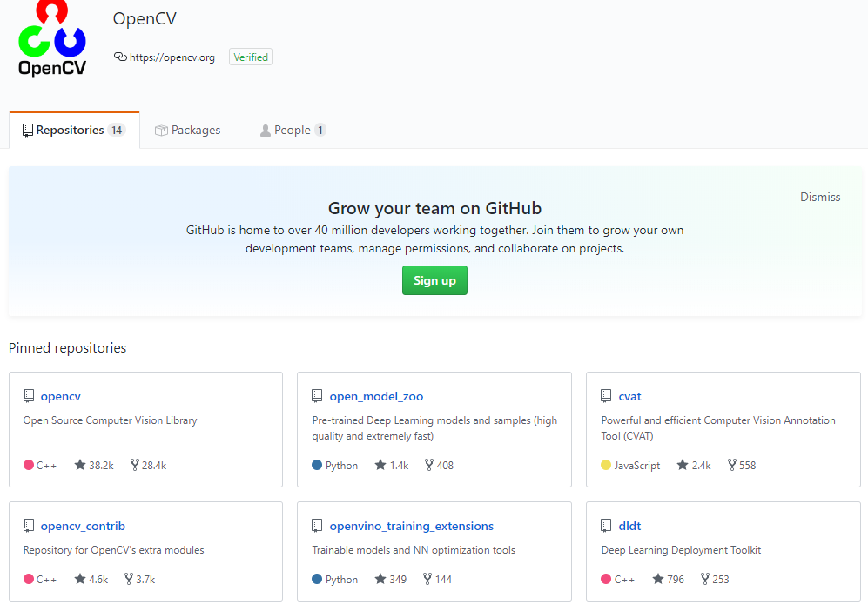
Task: Open the opencv repository link
Action: point(60,396)
